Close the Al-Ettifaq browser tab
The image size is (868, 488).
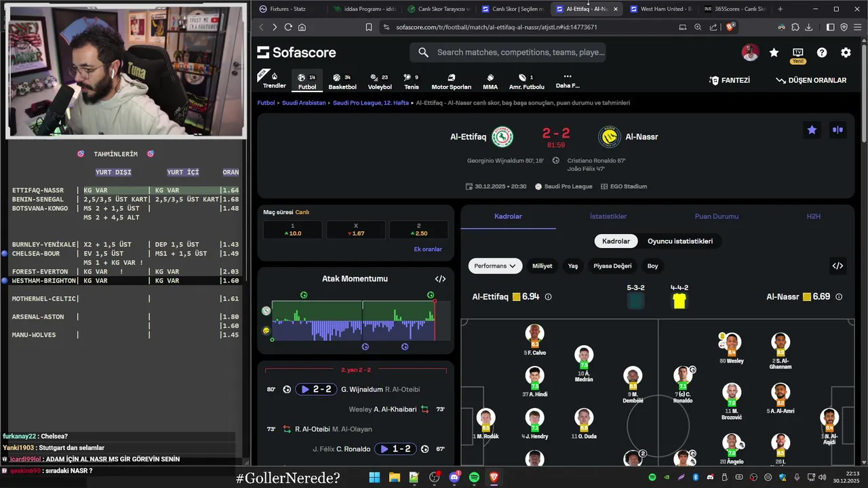point(615,9)
